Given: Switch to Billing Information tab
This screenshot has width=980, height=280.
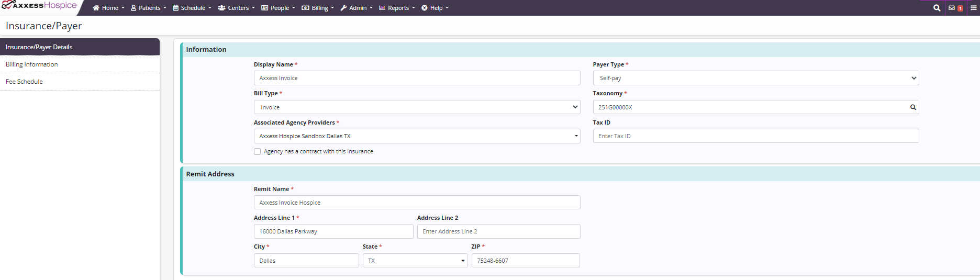Looking at the screenshot, I should [x=32, y=64].
